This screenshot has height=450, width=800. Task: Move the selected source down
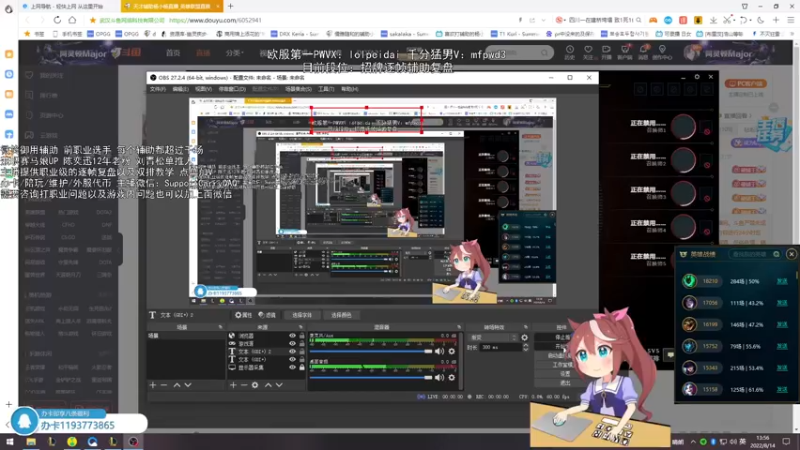(279, 385)
